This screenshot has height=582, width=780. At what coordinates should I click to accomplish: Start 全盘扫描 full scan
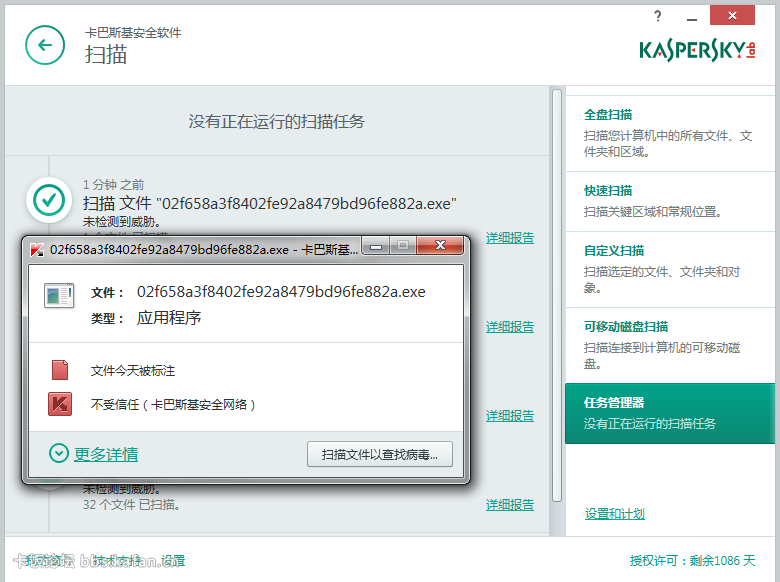pyautogui.click(x=670, y=133)
